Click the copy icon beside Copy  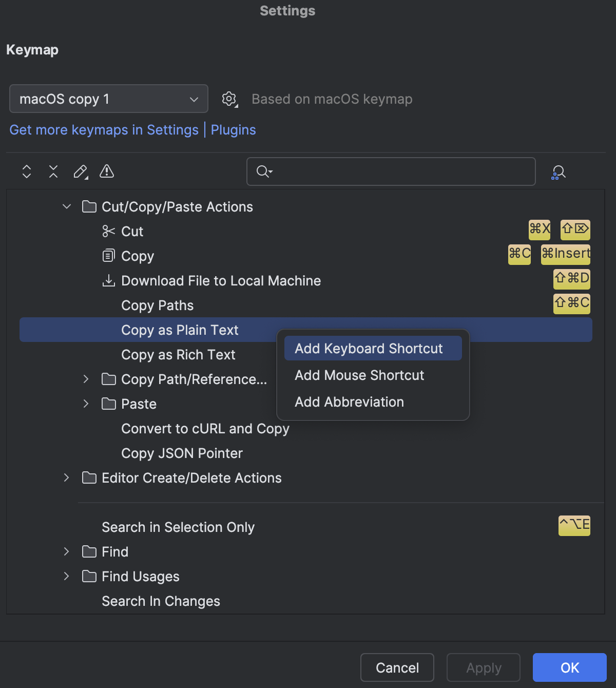pyautogui.click(x=108, y=256)
